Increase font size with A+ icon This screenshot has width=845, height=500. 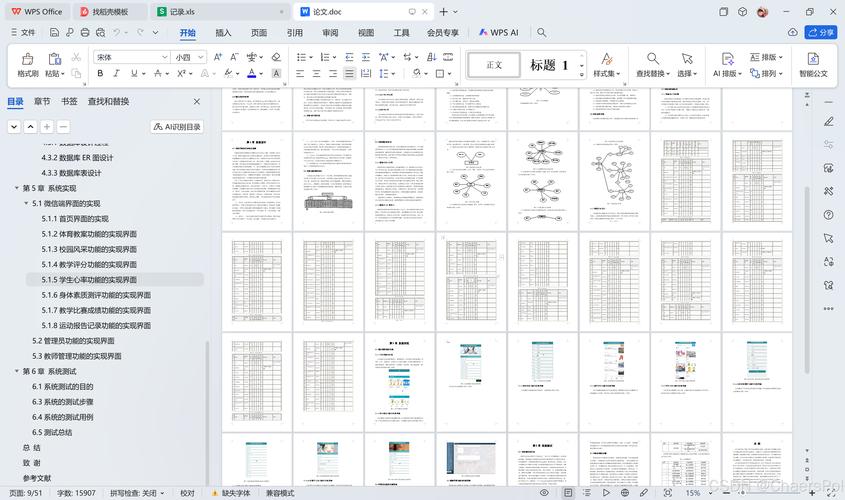coord(218,57)
